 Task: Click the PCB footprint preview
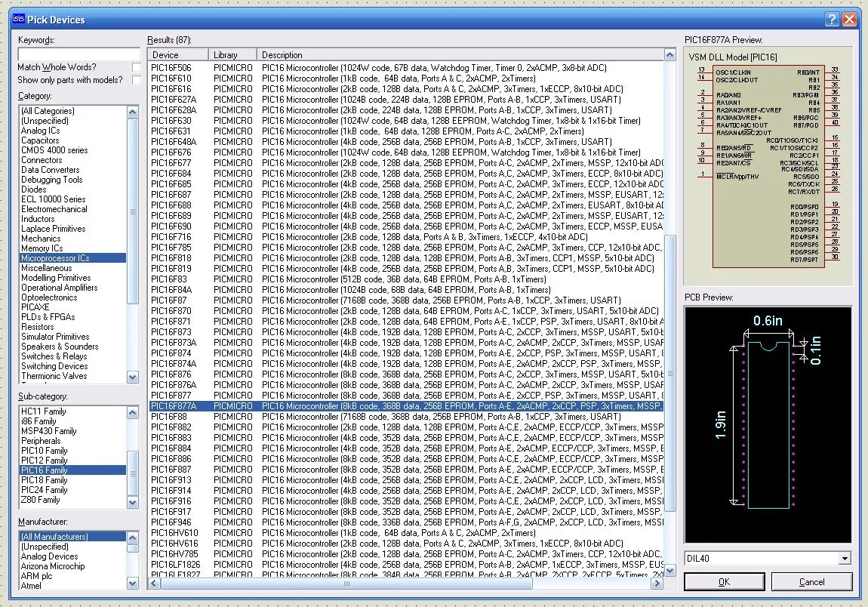768,425
